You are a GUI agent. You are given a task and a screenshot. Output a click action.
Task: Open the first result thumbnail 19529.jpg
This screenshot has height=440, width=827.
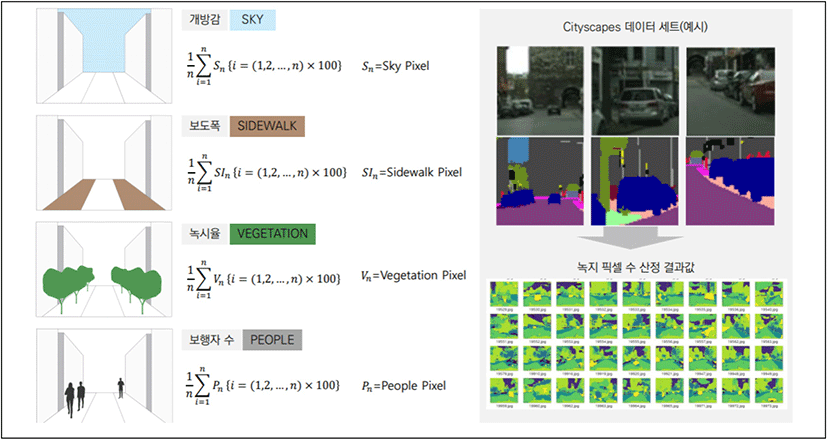504,293
